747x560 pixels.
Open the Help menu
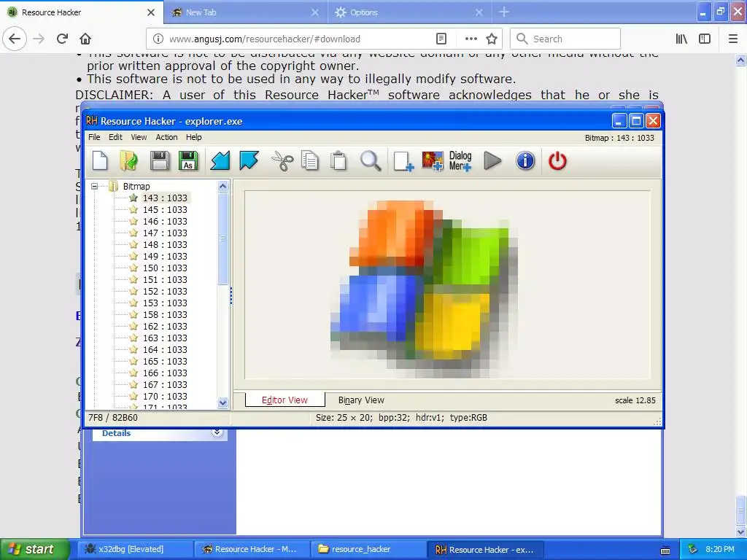tap(193, 137)
